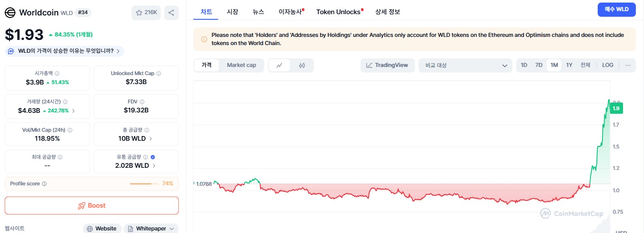This screenshot has width=644, height=233.
Task: Open the info icon next to 시가총액
Action: [x=57, y=73]
